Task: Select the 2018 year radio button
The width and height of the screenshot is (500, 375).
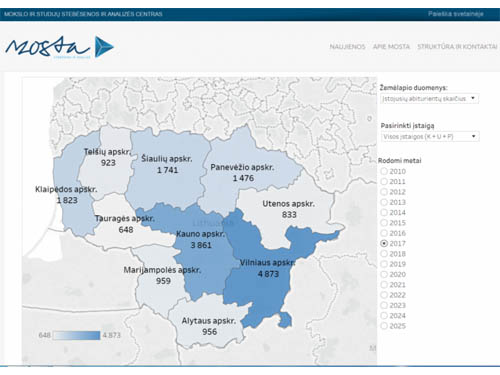Action: 384,254
